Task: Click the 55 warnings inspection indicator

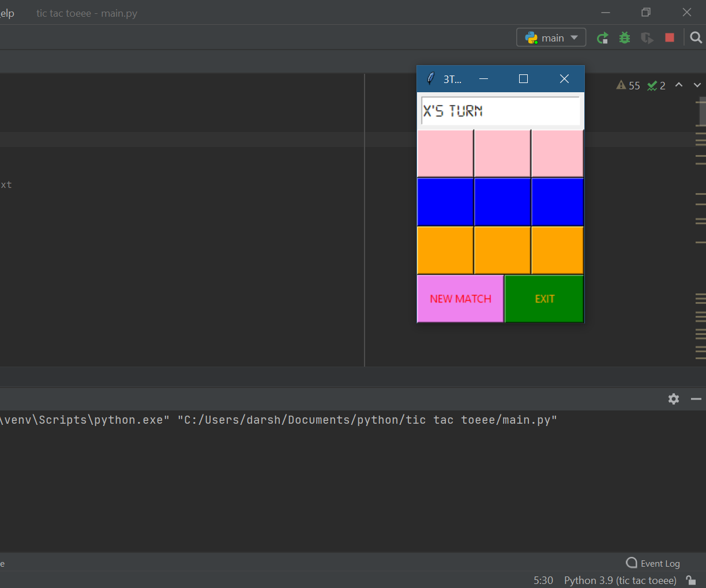Action: point(628,85)
